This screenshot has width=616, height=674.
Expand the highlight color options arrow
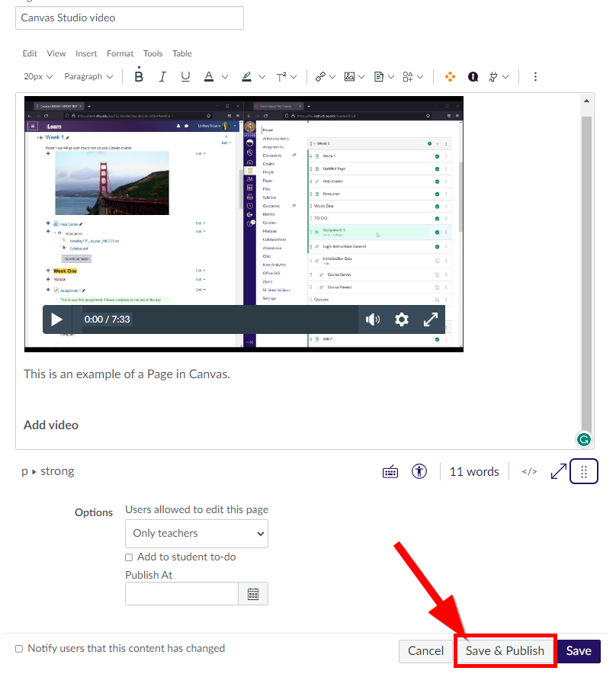pyautogui.click(x=262, y=76)
